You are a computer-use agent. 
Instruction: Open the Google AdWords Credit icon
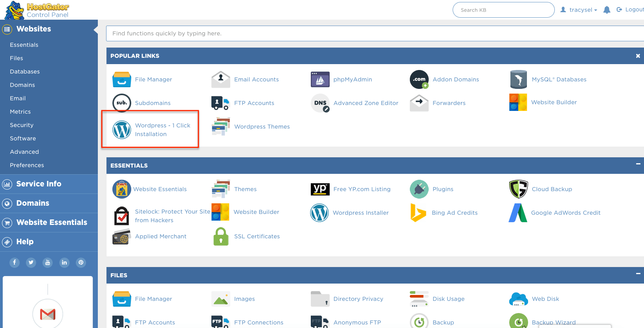point(518,213)
